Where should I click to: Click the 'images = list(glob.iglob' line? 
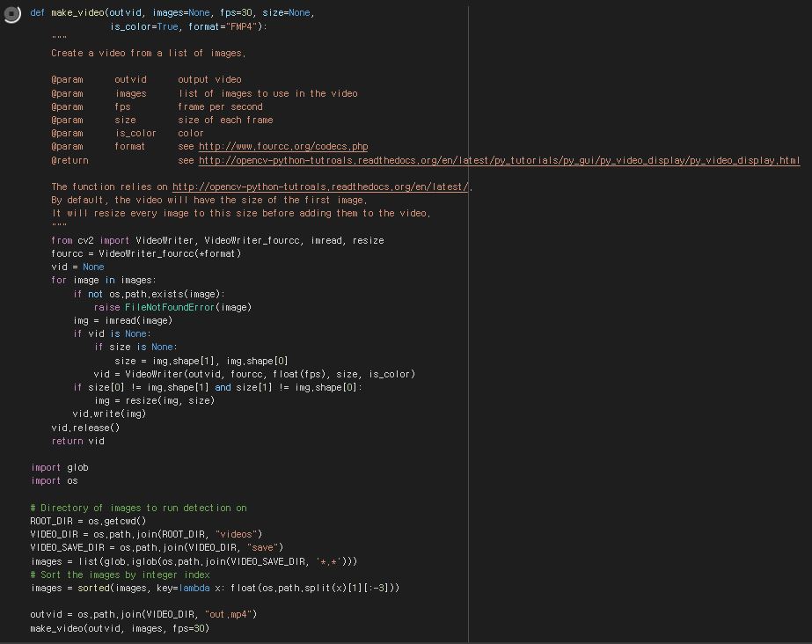click(x=194, y=561)
